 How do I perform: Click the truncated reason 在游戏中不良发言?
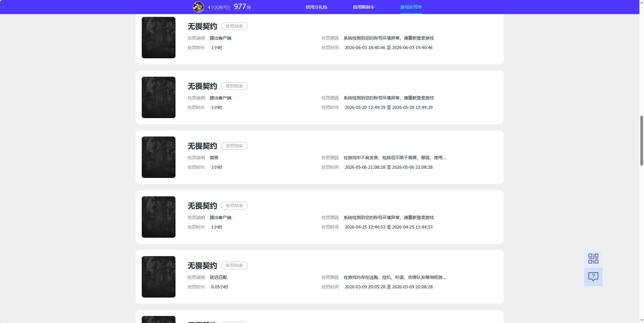395,158
